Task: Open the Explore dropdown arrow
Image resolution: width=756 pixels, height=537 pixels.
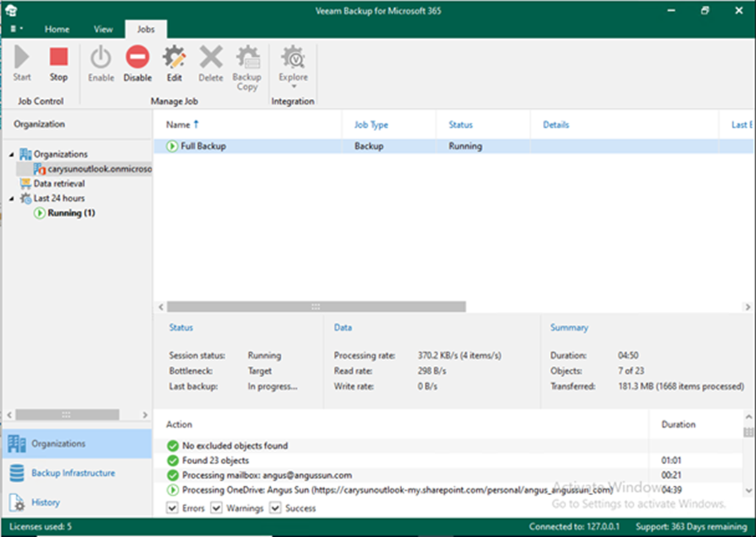Action: point(293,87)
